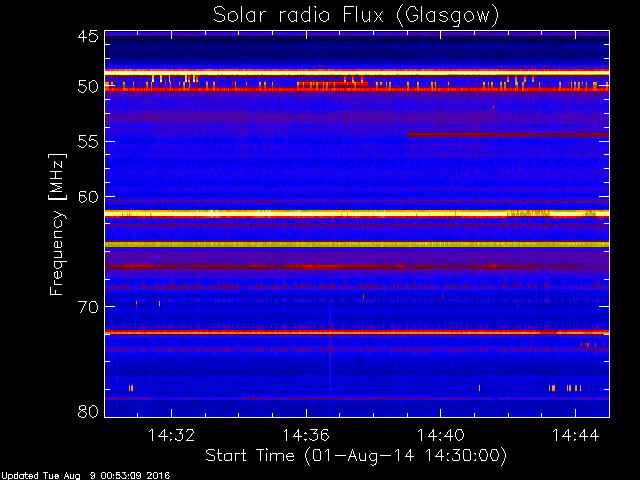Click the dark red line starting at 14:39 near 54.5 MHz
The width and height of the screenshot is (640, 480).
[508, 134]
